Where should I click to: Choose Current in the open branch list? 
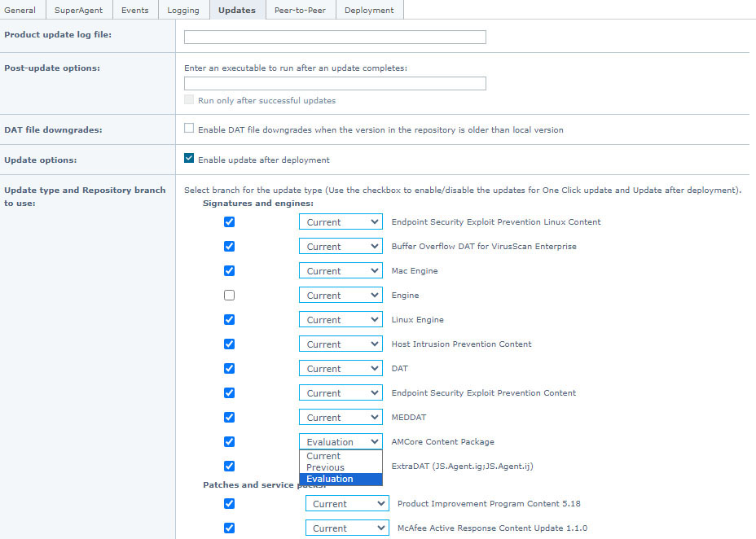tap(341, 456)
